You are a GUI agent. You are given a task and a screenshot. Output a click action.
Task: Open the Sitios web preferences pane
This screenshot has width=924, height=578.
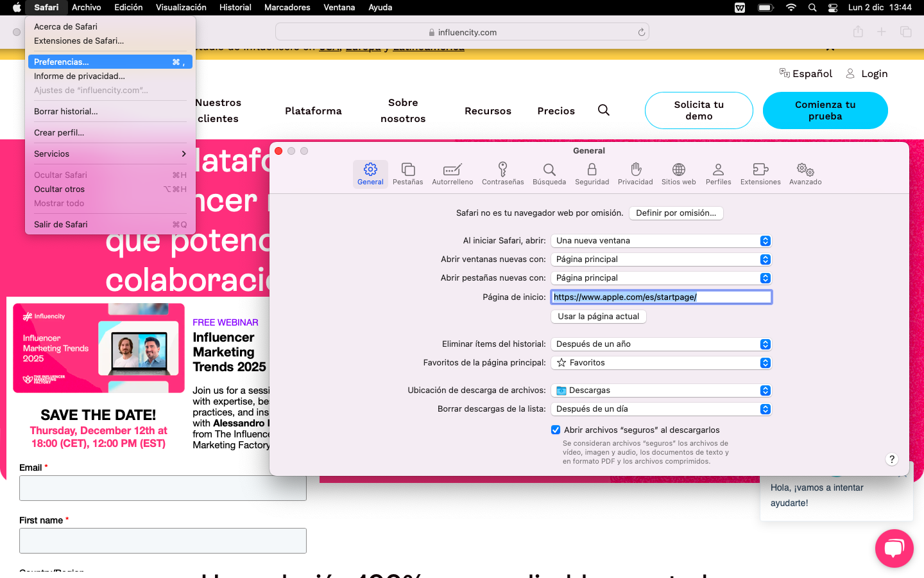(x=679, y=174)
